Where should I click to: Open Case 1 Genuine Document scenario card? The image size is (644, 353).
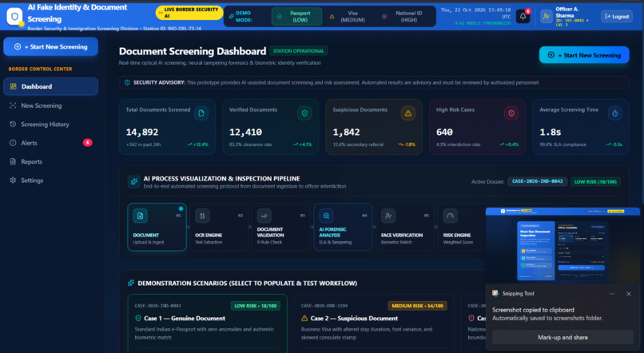[x=208, y=323]
